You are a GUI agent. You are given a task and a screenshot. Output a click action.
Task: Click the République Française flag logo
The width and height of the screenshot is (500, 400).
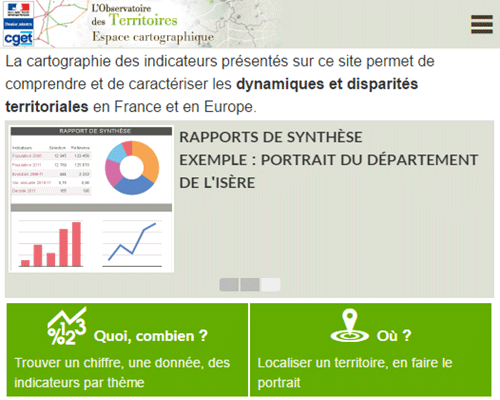(18, 10)
